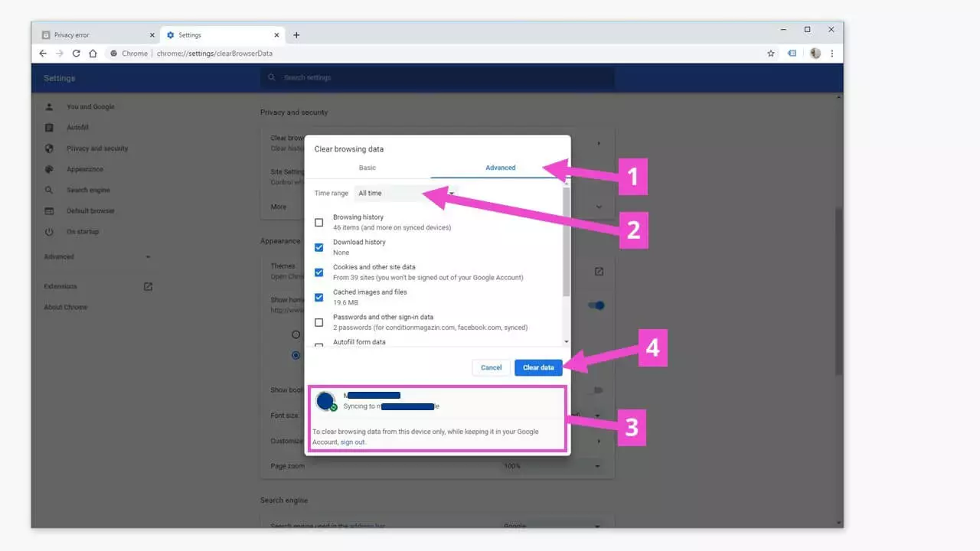Screen dimensions: 980x551
Task: Click the browser reload icon
Action: pyautogui.click(x=76, y=54)
